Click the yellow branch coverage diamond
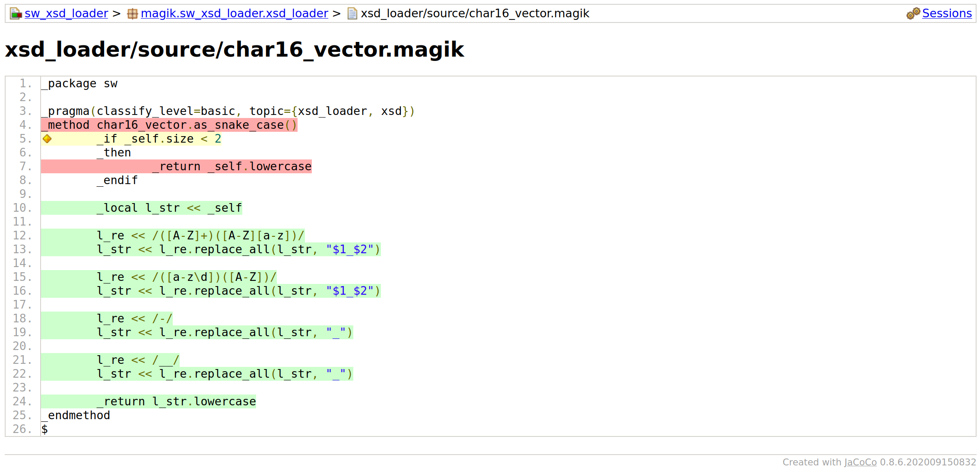The height and width of the screenshot is (468, 980). (x=47, y=139)
